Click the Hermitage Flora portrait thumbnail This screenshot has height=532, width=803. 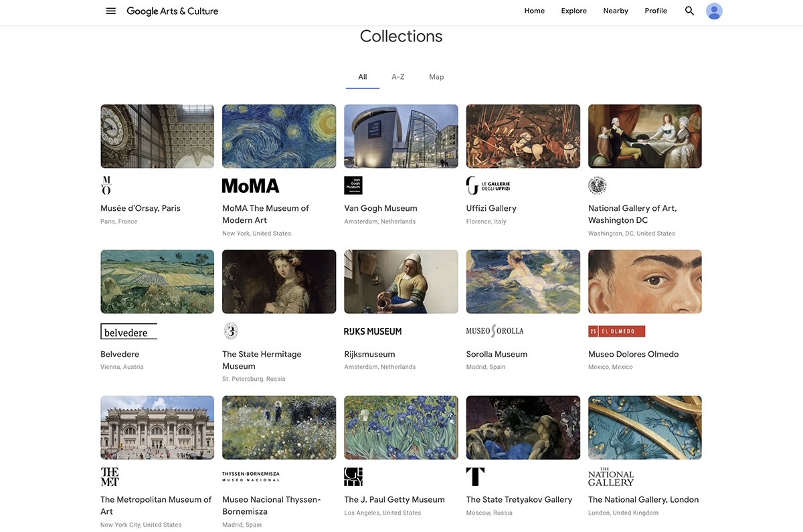pos(279,282)
